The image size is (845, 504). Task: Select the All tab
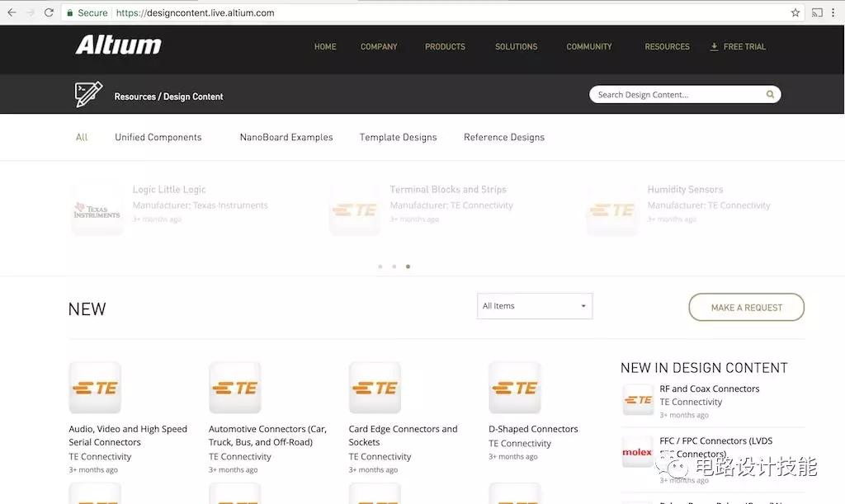[82, 137]
